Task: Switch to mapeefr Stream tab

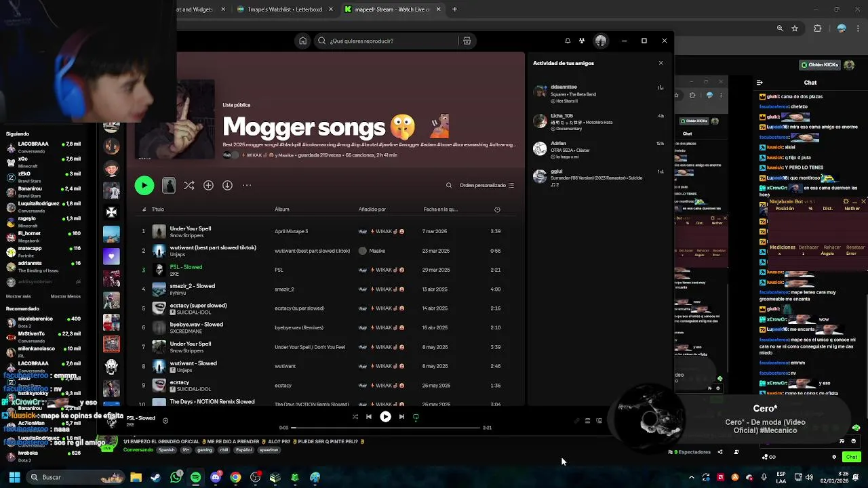Action: tap(392, 9)
